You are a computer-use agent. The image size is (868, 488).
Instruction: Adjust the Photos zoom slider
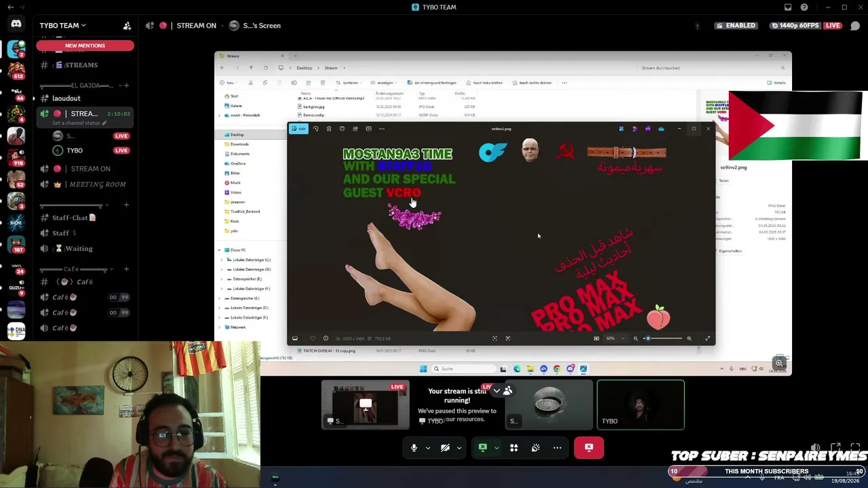[x=662, y=338]
